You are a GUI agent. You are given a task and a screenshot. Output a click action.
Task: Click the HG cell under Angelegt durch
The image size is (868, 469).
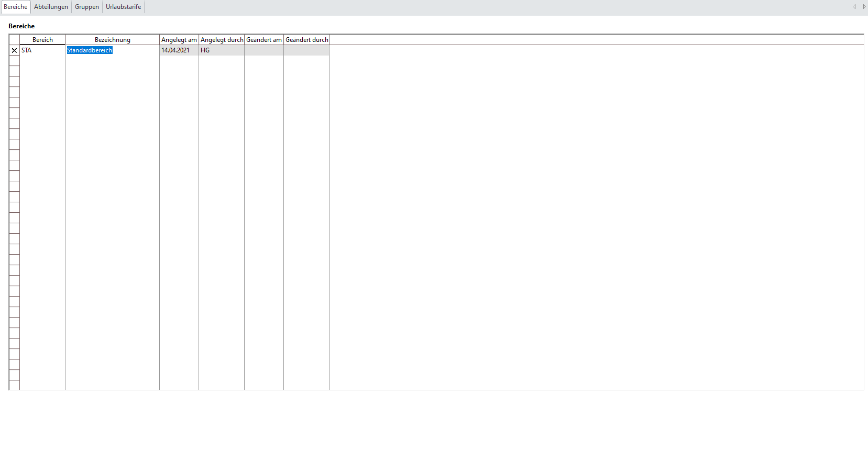click(x=222, y=50)
